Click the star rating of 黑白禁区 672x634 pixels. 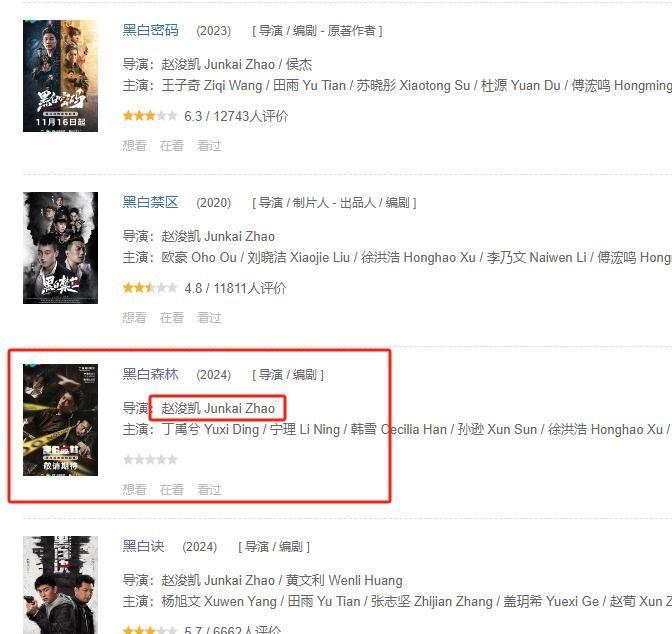150,288
